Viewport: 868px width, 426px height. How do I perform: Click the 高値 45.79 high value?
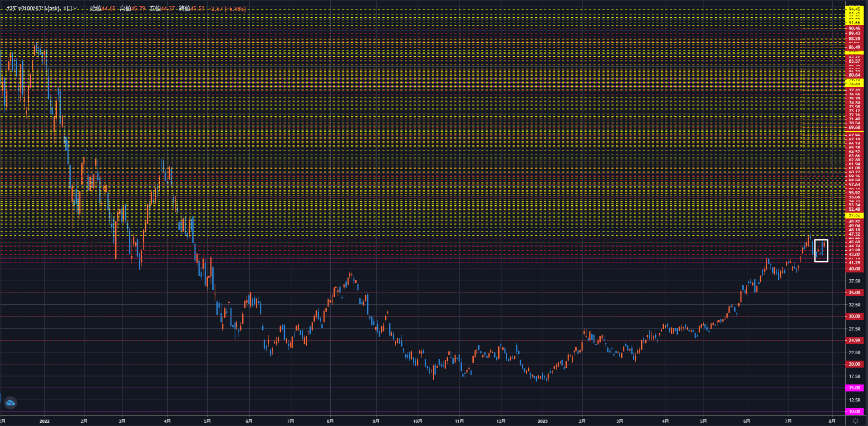[x=132, y=9]
